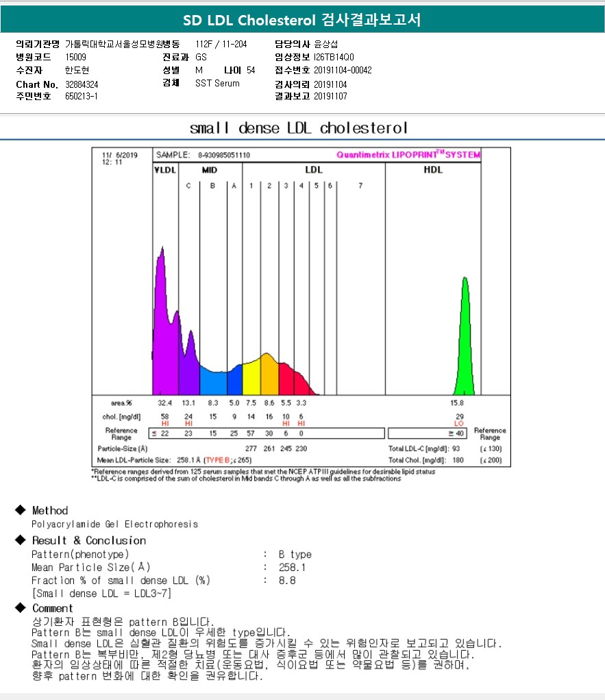Click Mean Particle Size result 258.1

[x=293, y=568]
